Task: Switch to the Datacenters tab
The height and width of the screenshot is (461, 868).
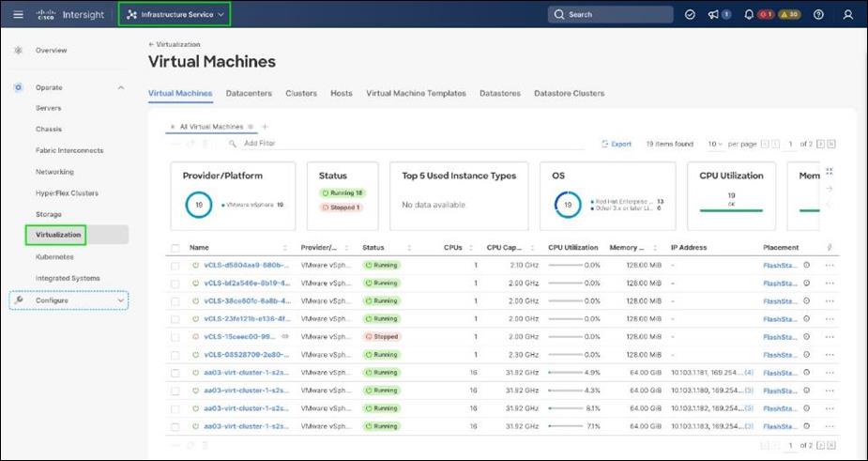Action: point(249,94)
